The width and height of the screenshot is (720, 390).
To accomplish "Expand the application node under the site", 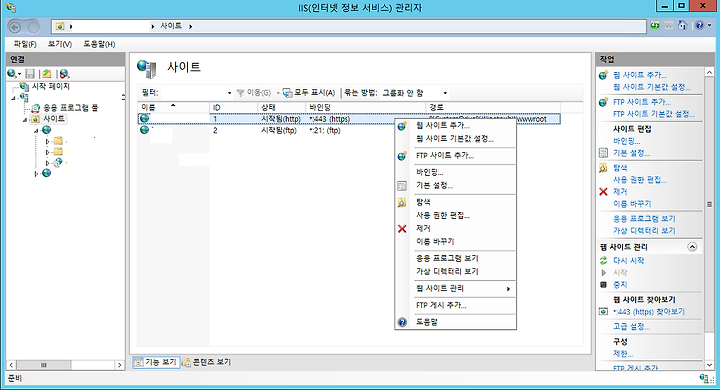I will click(47, 163).
